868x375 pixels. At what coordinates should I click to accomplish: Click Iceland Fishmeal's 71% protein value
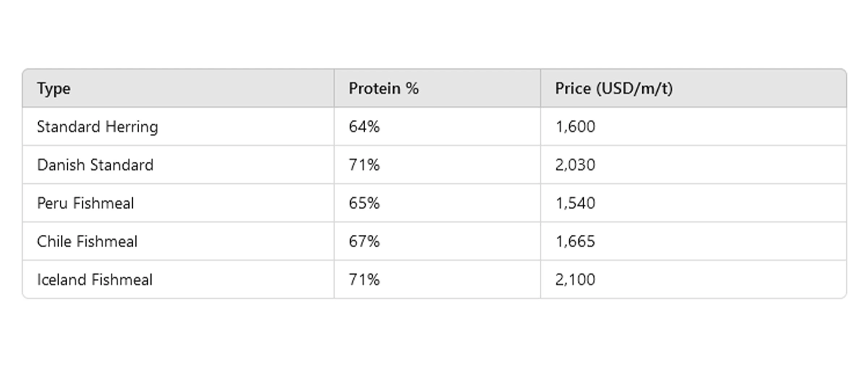[364, 280]
